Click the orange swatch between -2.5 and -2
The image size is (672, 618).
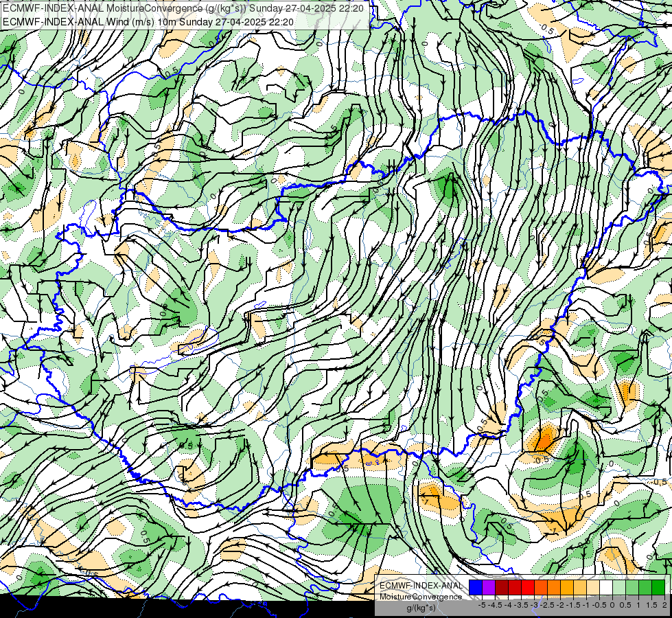[x=554, y=587]
